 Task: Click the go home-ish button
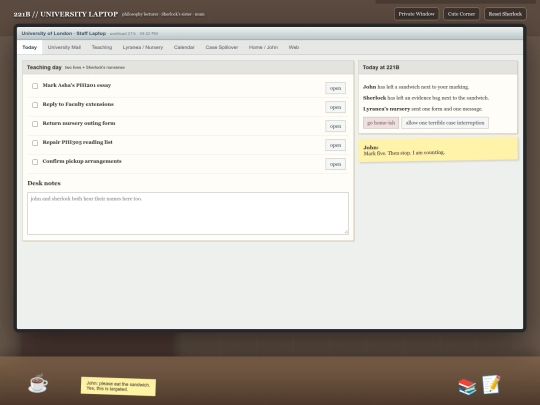click(381, 123)
